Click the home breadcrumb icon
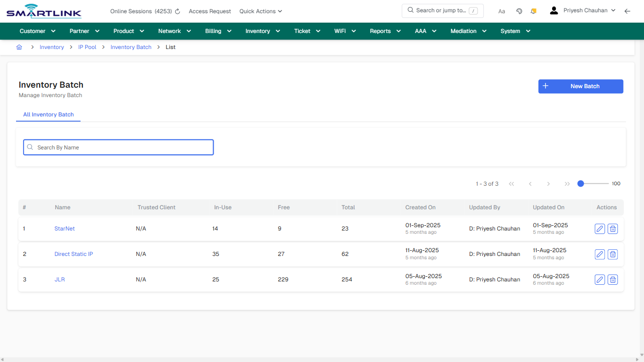644x362 pixels. tap(19, 47)
